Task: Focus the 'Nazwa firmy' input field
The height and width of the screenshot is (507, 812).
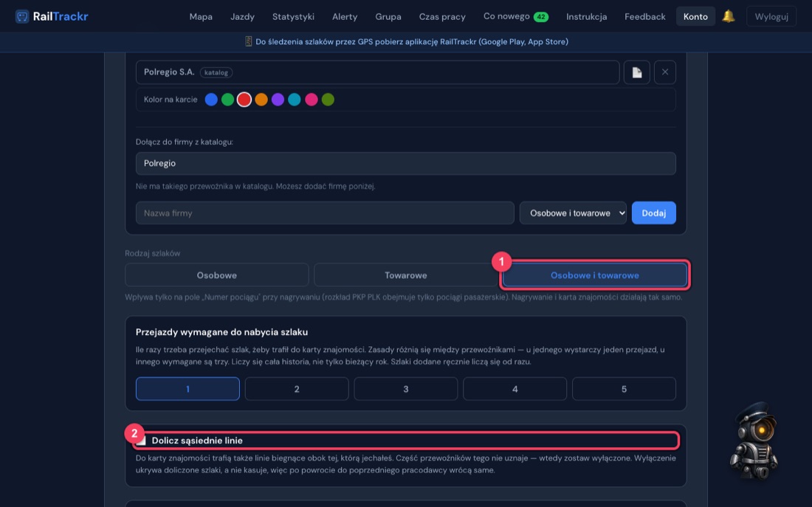Action: 325,213
